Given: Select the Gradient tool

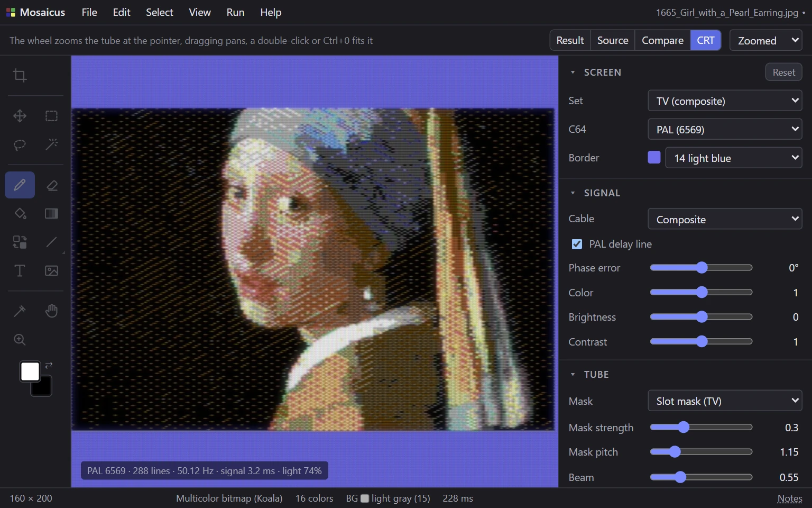Looking at the screenshot, I should tap(51, 213).
